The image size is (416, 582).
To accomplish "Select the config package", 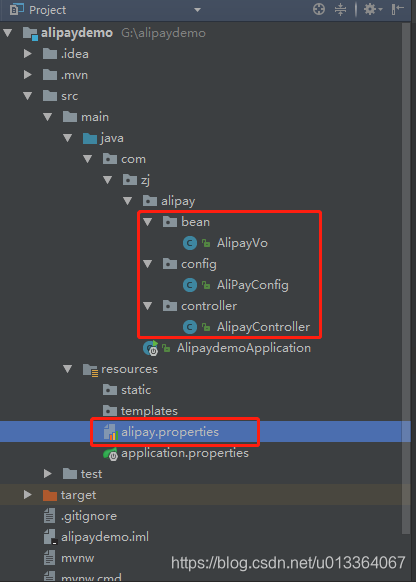I will [x=199, y=264].
